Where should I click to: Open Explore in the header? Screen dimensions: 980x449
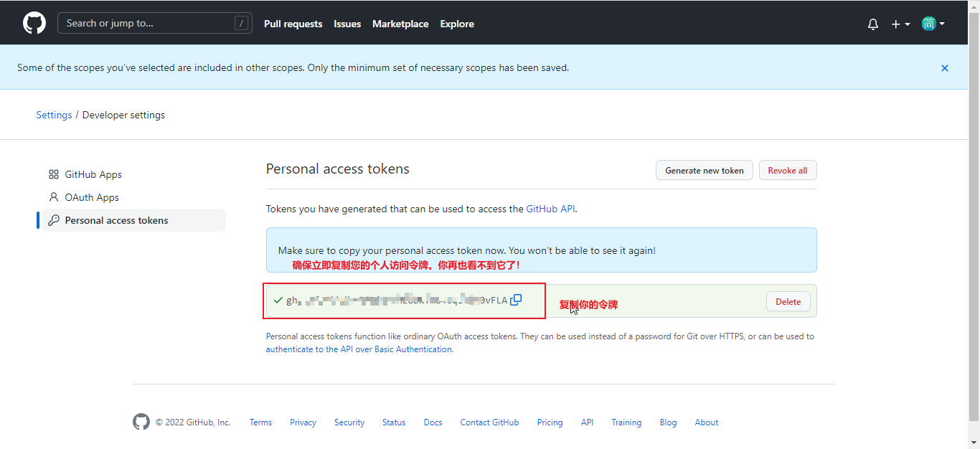[x=457, y=24]
